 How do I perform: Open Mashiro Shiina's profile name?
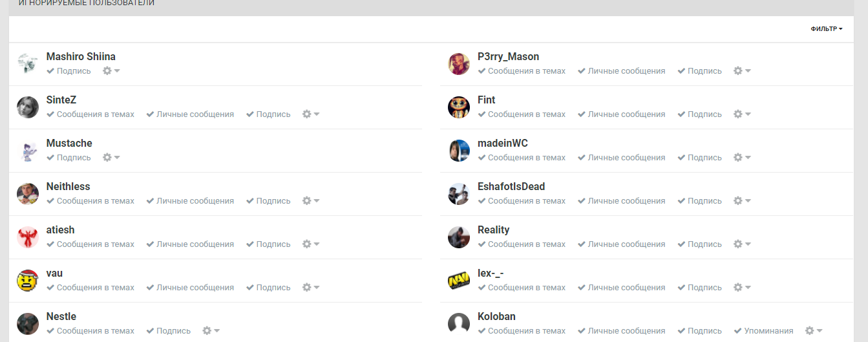click(81, 57)
